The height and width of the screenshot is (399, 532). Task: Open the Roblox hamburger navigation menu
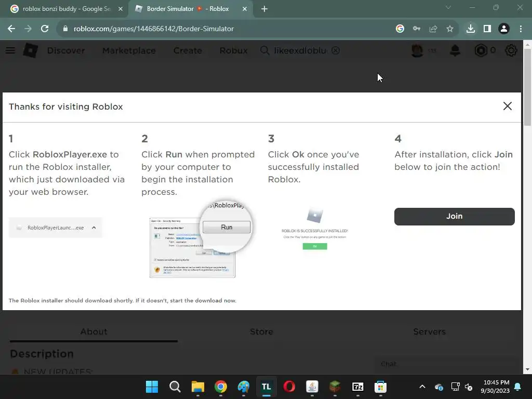coord(10,50)
